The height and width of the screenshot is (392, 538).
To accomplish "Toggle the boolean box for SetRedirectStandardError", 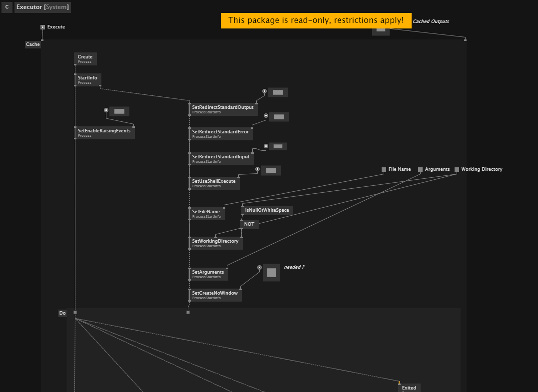I will click(279, 117).
